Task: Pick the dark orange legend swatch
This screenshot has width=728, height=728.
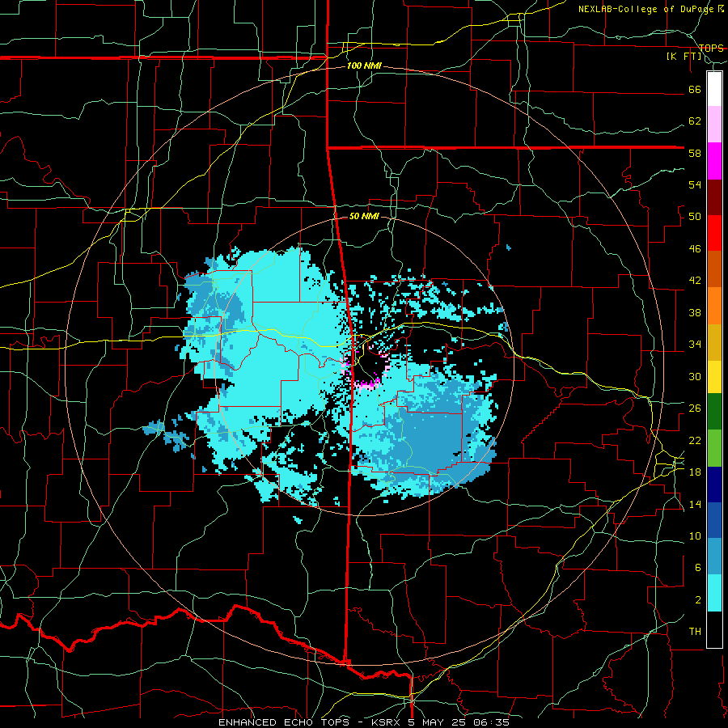Action: (714, 269)
